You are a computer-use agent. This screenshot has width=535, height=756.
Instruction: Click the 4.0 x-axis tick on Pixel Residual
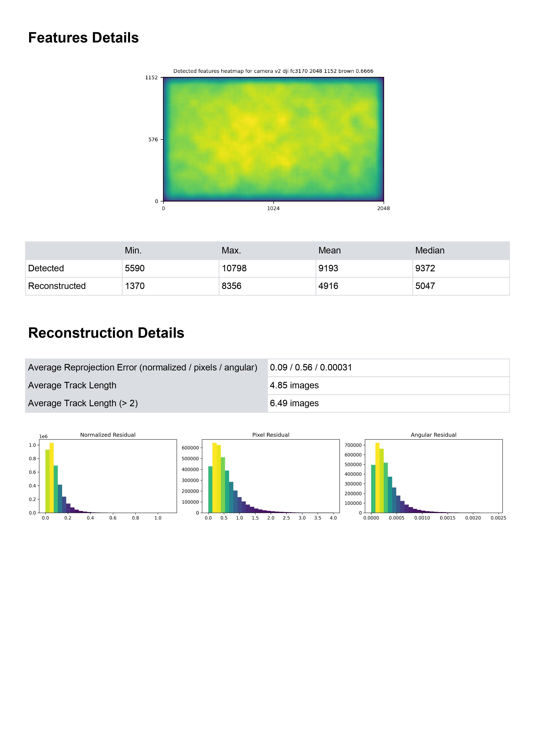click(333, 518)
